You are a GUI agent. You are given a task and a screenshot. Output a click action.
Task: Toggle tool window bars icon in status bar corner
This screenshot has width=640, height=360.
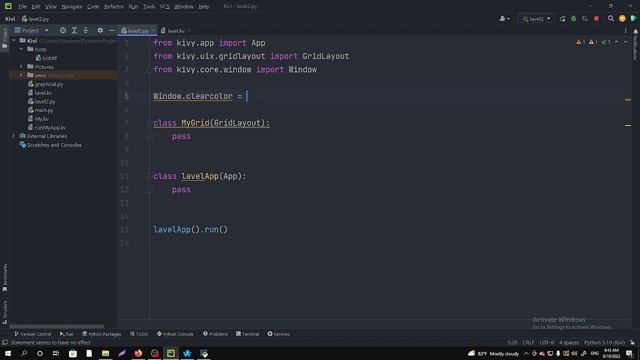point(5,342)
